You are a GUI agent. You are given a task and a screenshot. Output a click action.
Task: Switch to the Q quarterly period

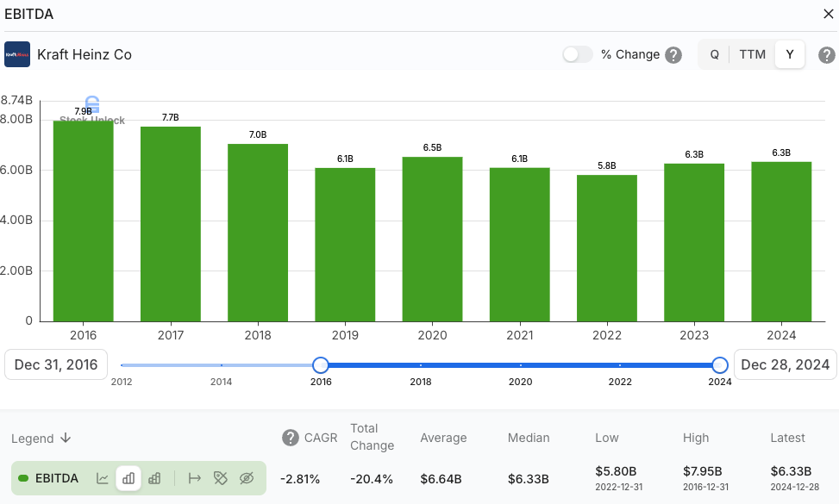[x=714, y=54]
